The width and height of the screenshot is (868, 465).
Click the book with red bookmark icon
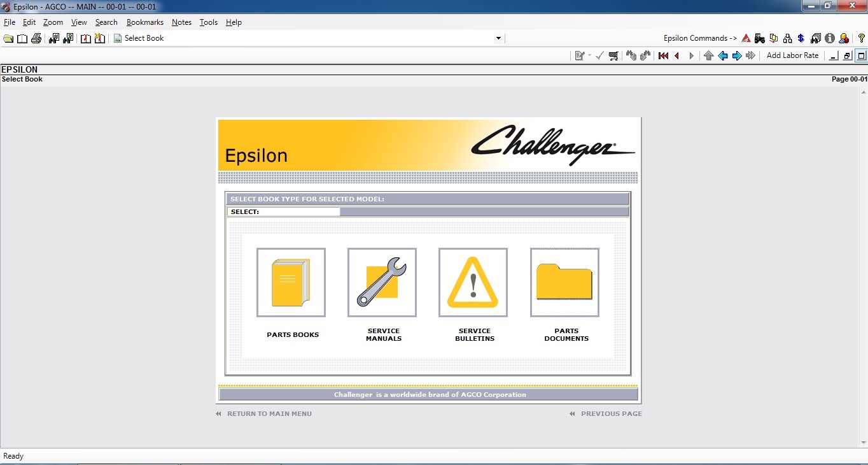point(85,38)
